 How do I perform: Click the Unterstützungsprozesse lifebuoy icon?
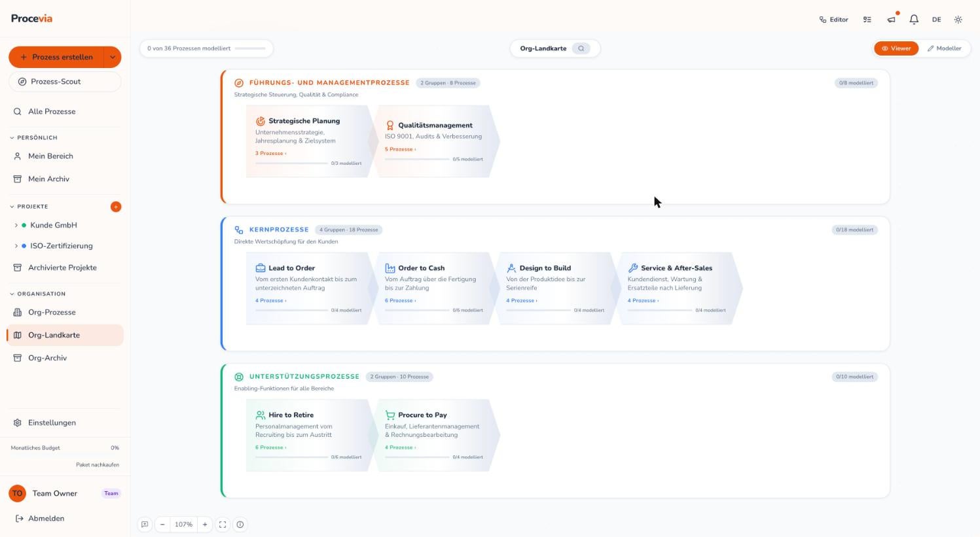point(239,377)
